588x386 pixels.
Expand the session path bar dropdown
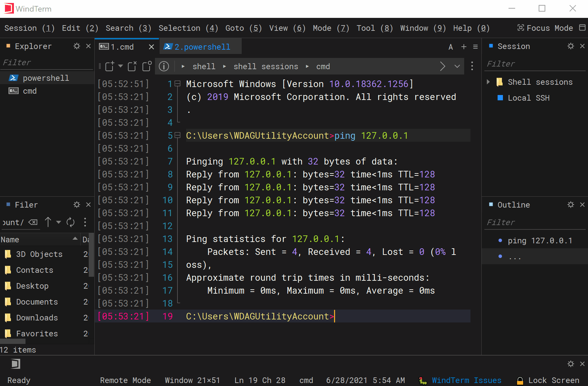(457, 66)
